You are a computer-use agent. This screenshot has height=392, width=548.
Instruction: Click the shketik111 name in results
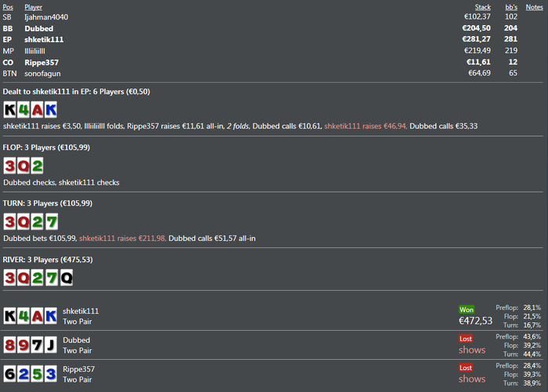click(x=81, y=311)
